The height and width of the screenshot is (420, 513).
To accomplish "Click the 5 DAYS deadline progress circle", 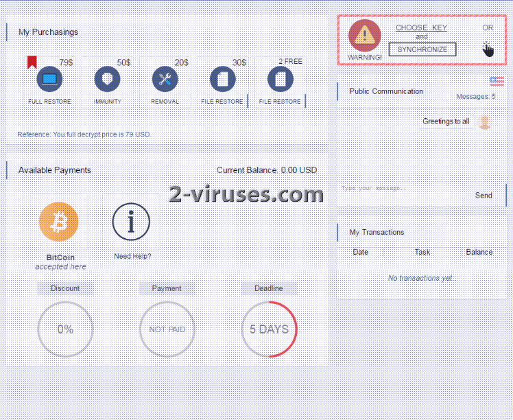I will [x=269, y=329].
